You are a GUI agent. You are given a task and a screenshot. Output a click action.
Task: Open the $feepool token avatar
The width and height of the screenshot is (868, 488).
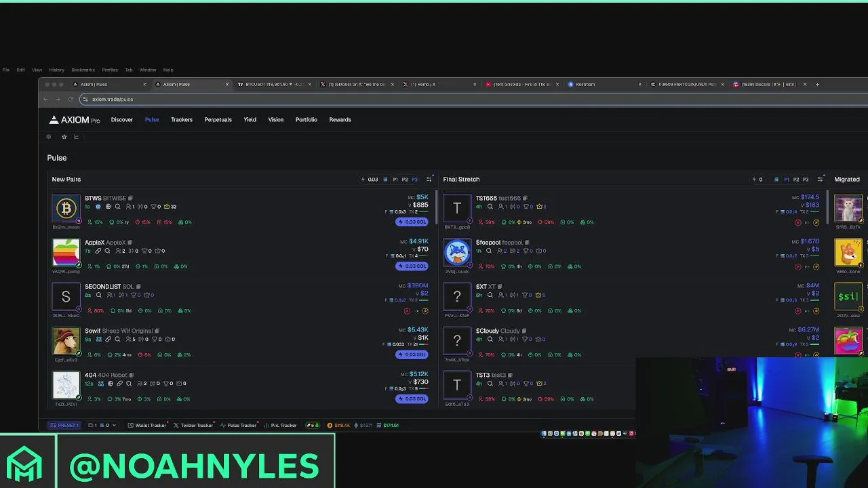pyautogui.click(x=457, y=252)
